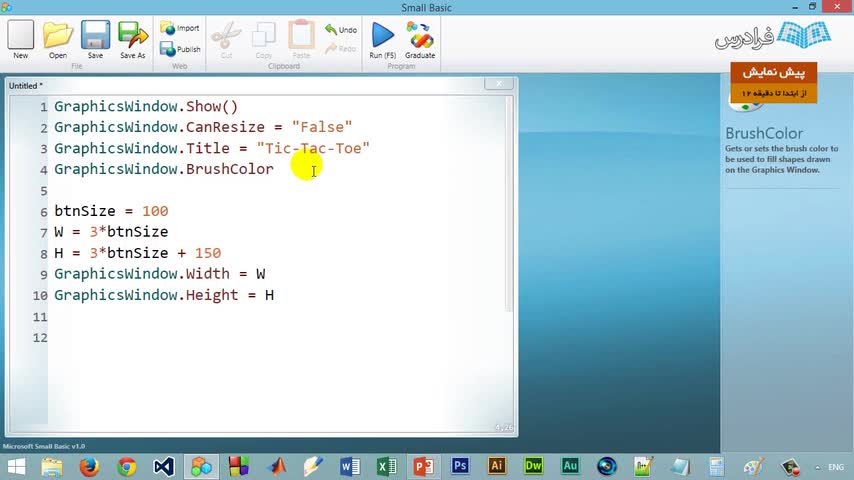Click line 1 GraphicsWindow.Show()
854x480 pixels.
(146, 106)
